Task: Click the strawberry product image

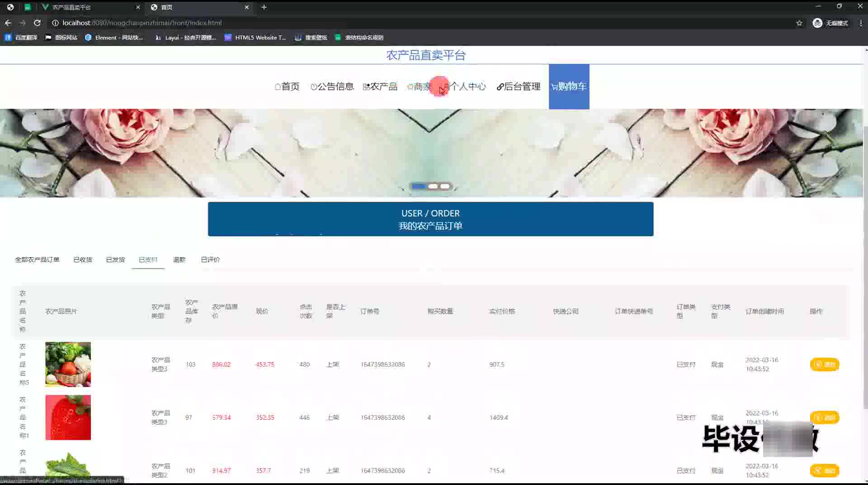Action: click(x=68, y=417)
